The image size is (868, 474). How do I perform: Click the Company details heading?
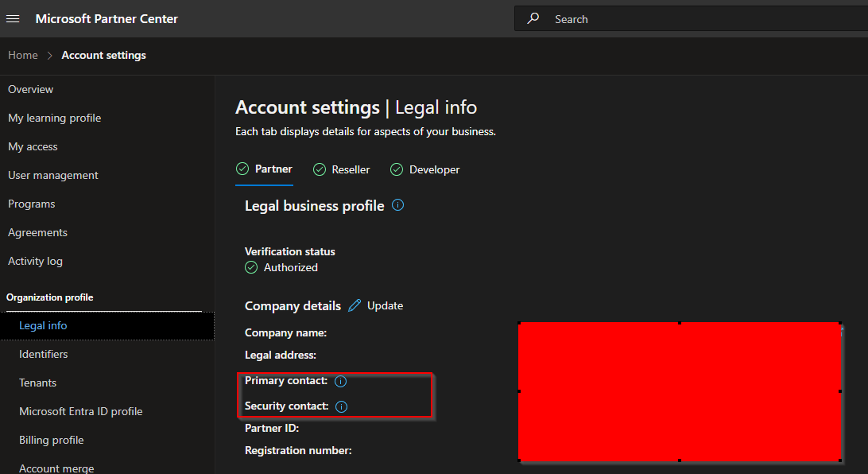293,305
